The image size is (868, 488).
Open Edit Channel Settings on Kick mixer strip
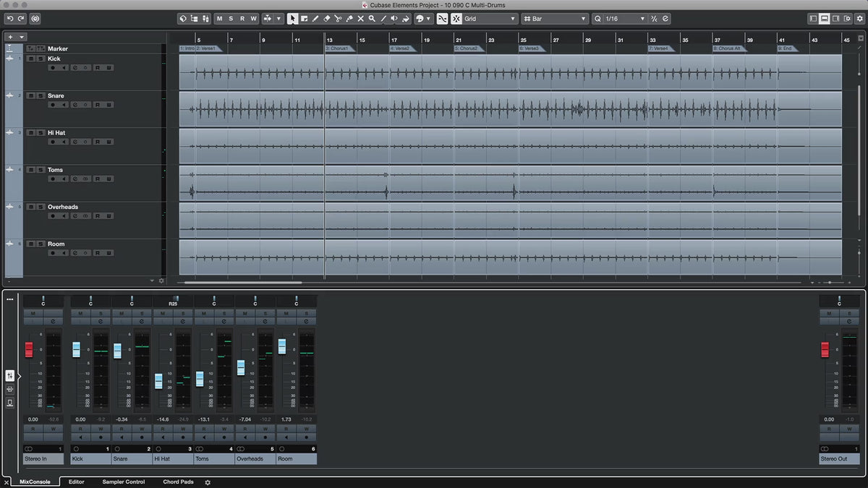[101, 320]
